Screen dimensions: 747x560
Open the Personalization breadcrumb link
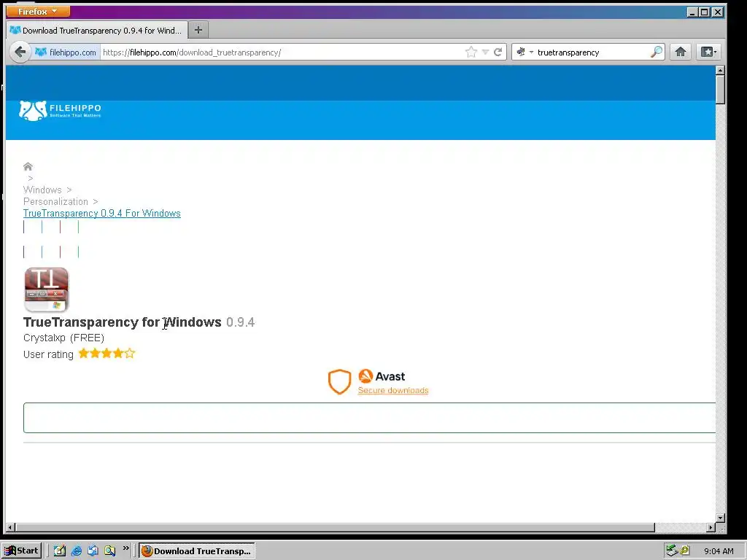point(55,201)
